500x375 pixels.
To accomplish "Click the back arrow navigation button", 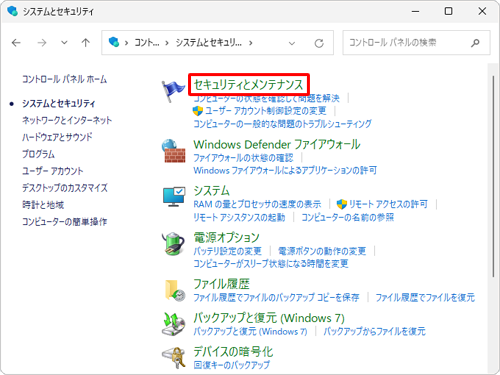I will [16, 43].
